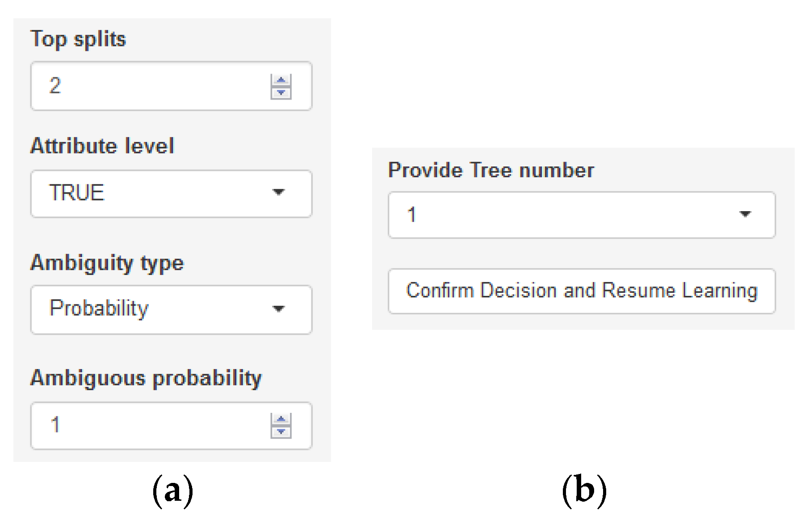Click the Provide Tree number dropdown arrow

click(x=745, y=214)
